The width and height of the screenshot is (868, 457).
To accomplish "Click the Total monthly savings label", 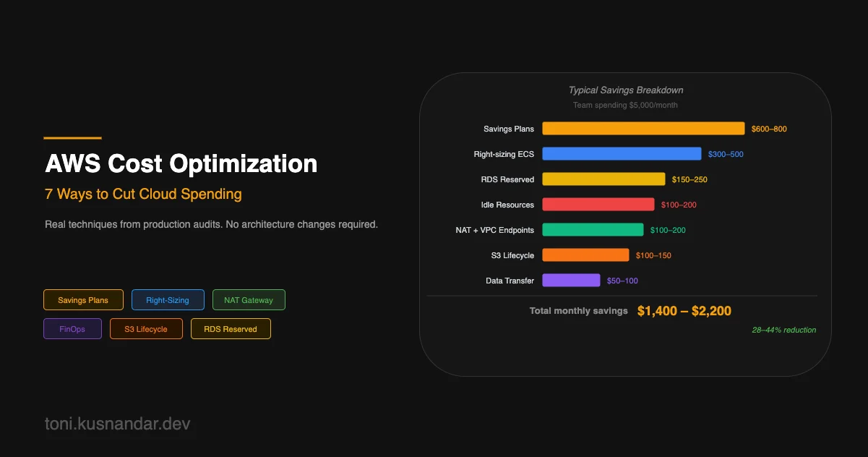I will pos(579,311).
